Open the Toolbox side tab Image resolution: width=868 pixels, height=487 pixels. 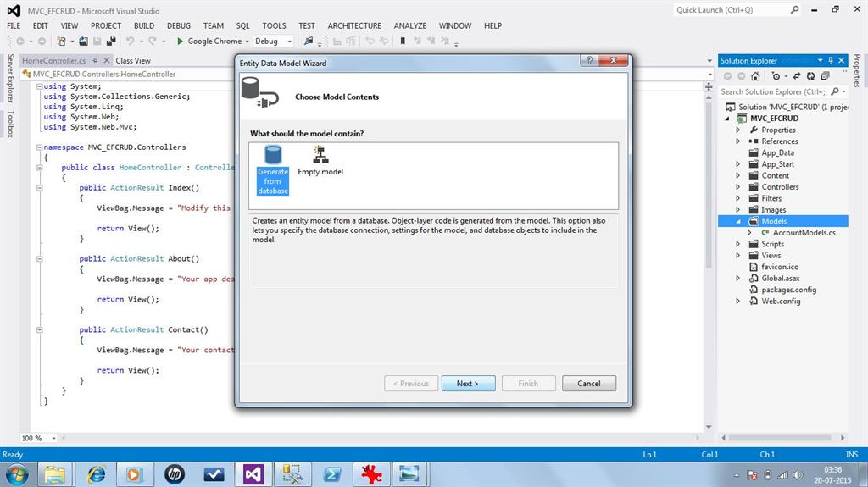(10, 124)
